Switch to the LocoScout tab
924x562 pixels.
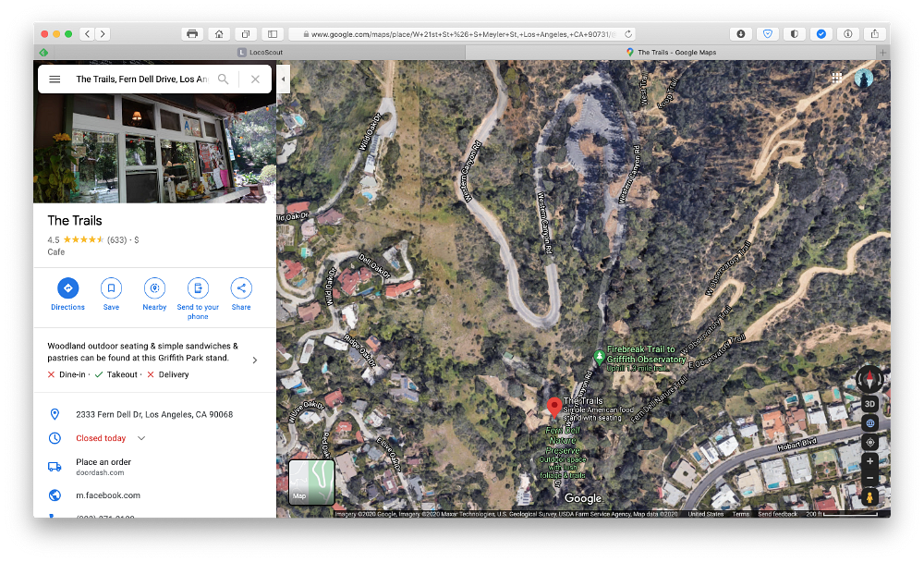click(x=260, y=53)
